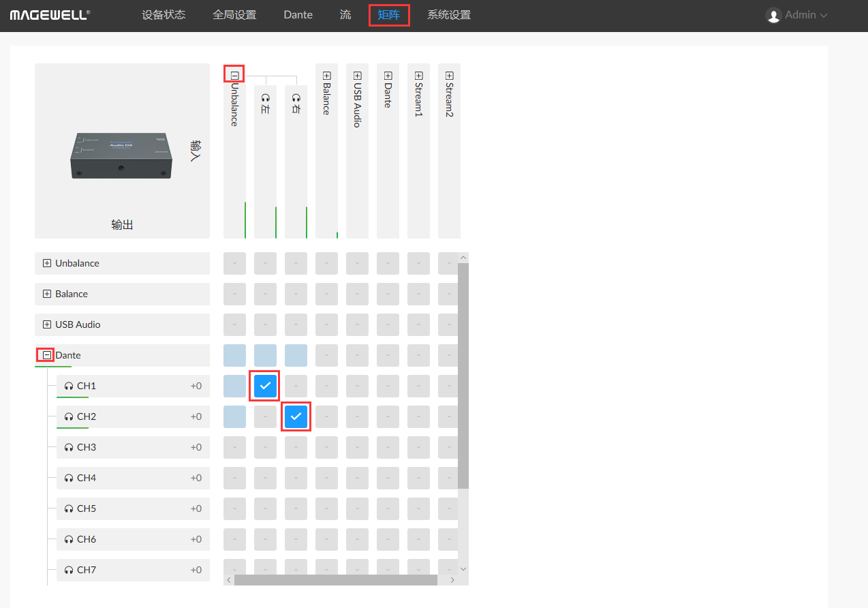
Task: Uncheck Dante CH1 to left input routing
Action: pos(265,386)
